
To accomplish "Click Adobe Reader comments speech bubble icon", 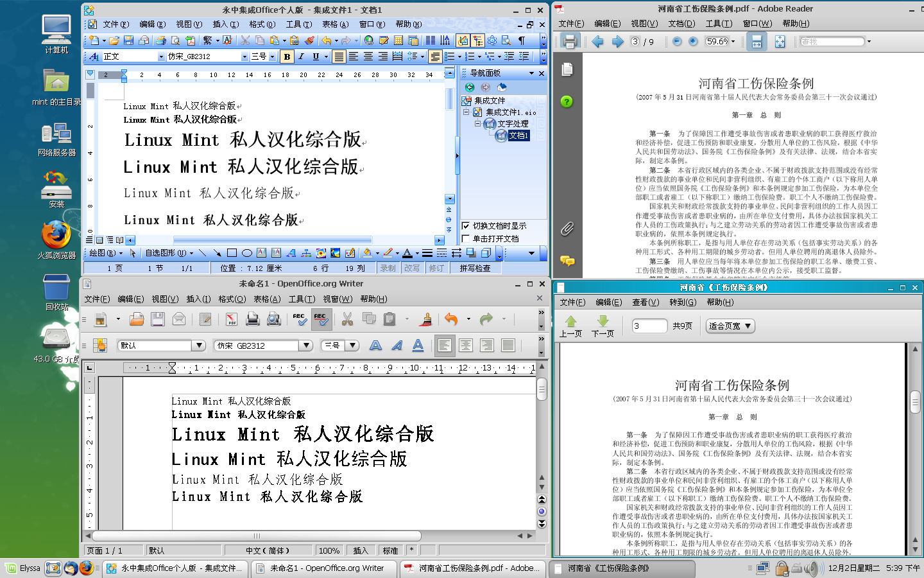I will [567, 261].
